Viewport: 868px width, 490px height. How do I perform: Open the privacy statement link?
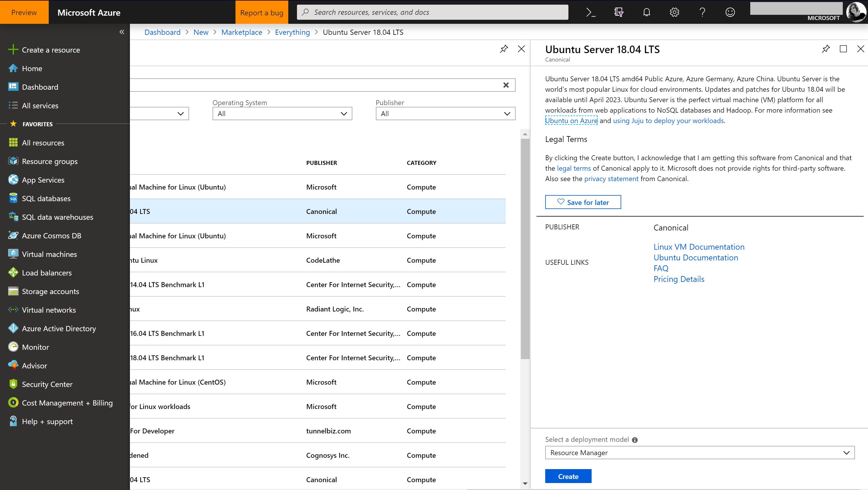coord(611,179)
